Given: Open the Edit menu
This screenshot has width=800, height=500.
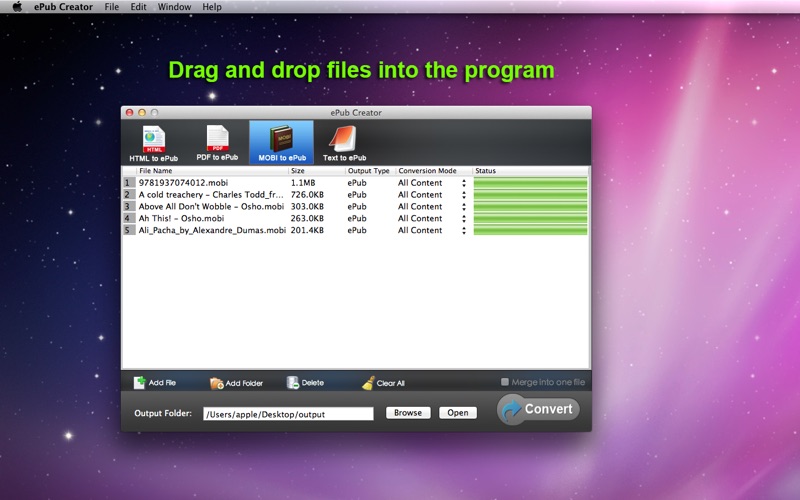Looking at the screenshot, I should pyautogui.click(x=138, y=7).
